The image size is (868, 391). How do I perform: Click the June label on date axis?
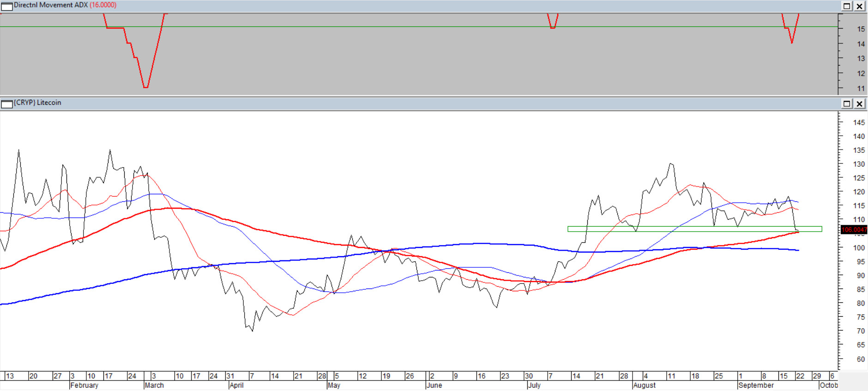(x=434, y=385)
